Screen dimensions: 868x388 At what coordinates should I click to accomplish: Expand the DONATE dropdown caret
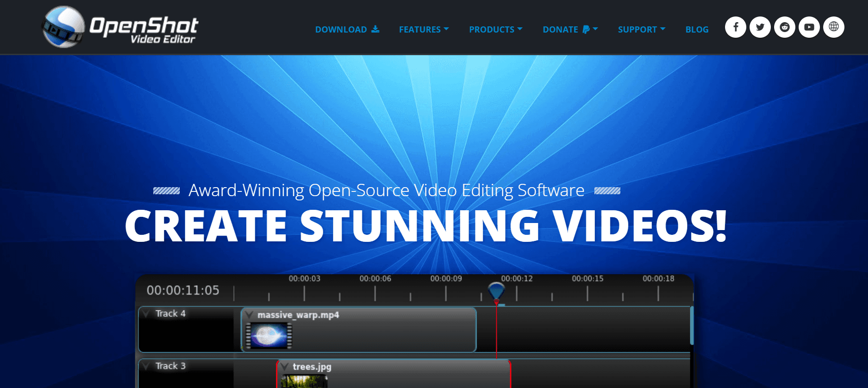coord(595,29)
